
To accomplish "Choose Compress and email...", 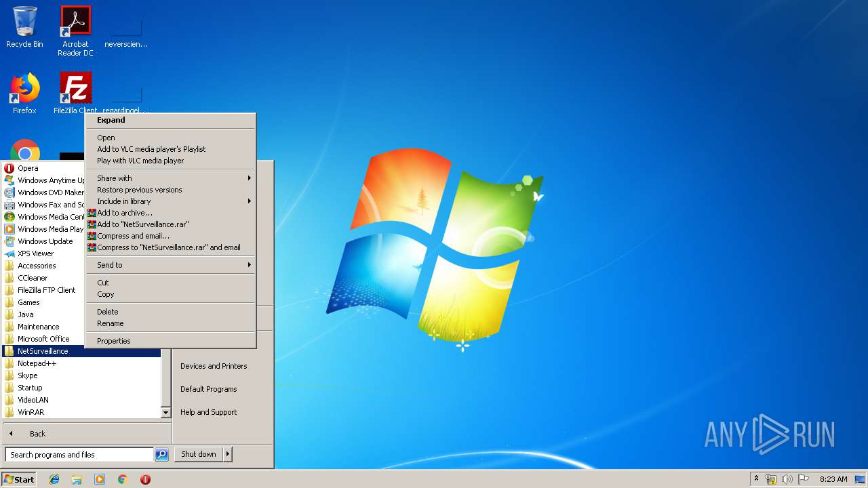I will [x=170, y=236].
